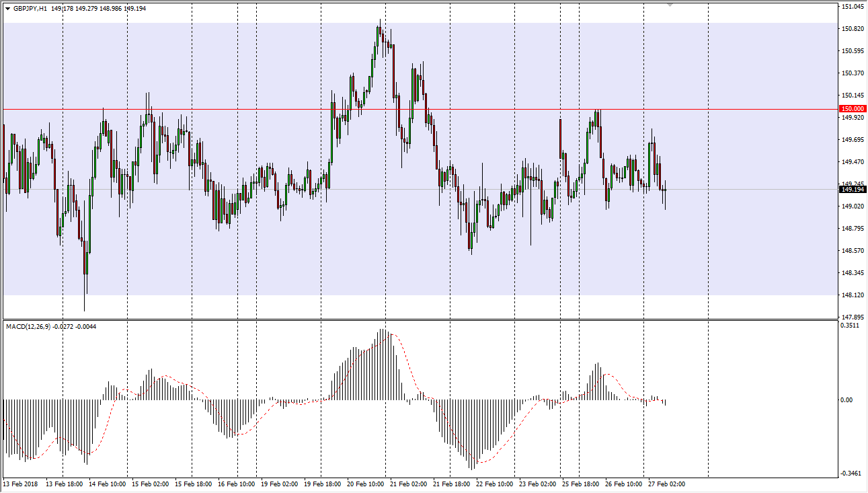The width and height of the screenshot is (868, 493).
Task: Click the 148.120 price scale label
Action: point(852,295)
